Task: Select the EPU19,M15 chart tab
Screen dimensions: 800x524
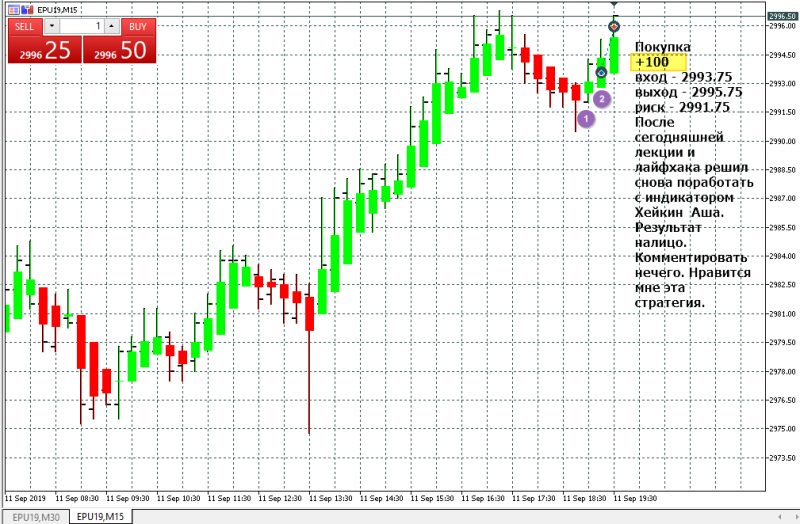Action: [x=100, y=516]
